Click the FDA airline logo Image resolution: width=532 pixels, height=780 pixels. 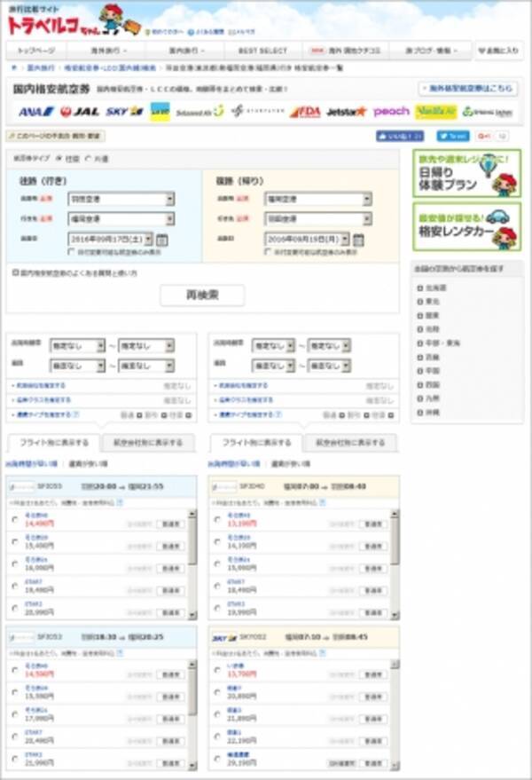(305, 112)
